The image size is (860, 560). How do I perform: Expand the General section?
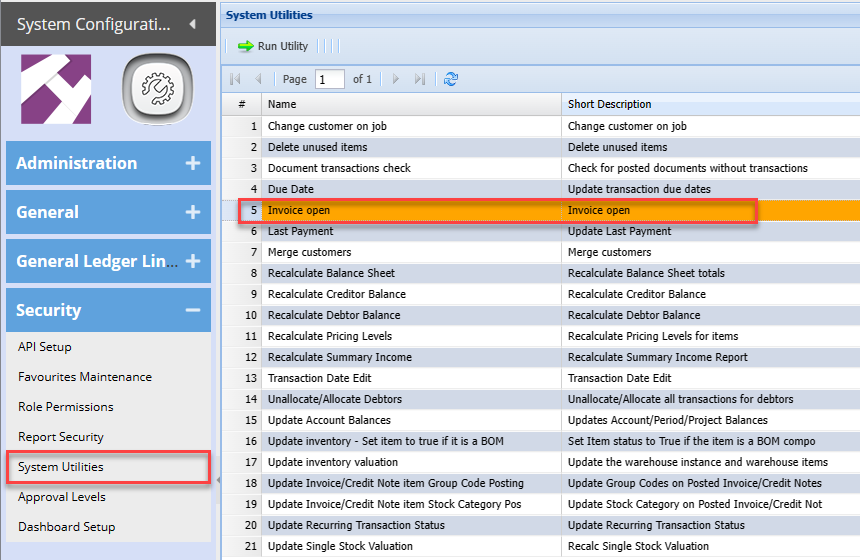point(193,212)
